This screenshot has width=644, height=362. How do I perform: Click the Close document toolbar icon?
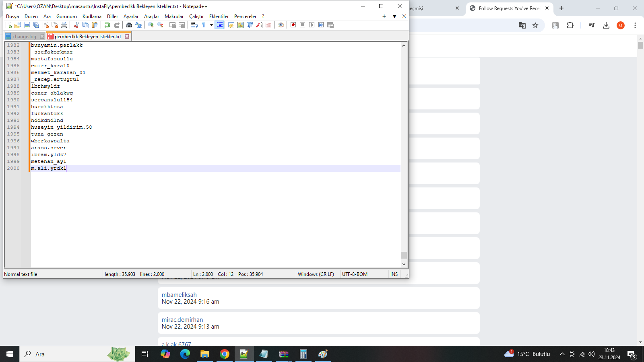(x=45, y=25)
